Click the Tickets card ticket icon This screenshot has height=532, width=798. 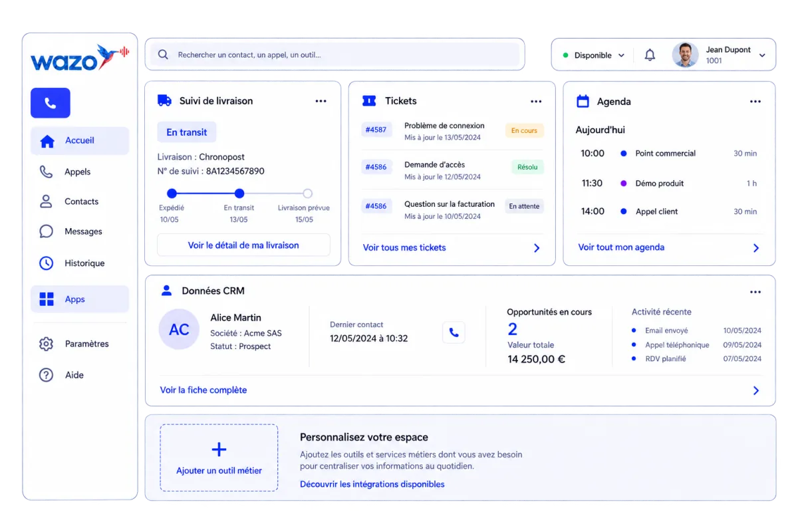tap(369, 101)
